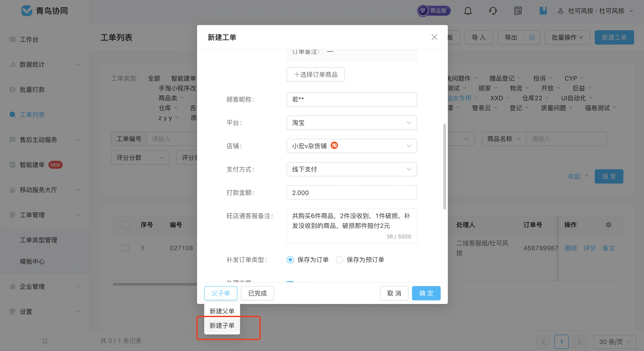Click 评分 in row actions
This screenshot has width=644, height=351.
590,248
